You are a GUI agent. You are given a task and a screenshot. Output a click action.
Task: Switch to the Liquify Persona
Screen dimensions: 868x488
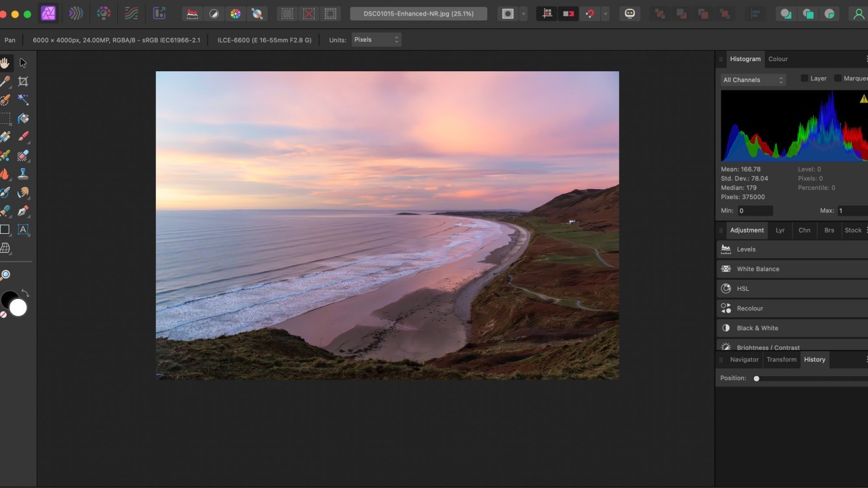point(76,14)
